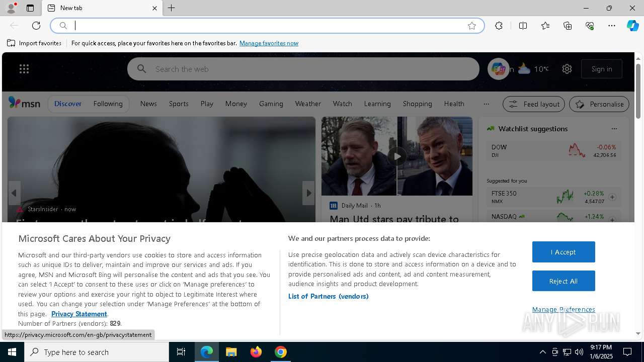This screenshot has width=644, height=362.
Task: Open Shopping category
Action: [x=417, y=104]
